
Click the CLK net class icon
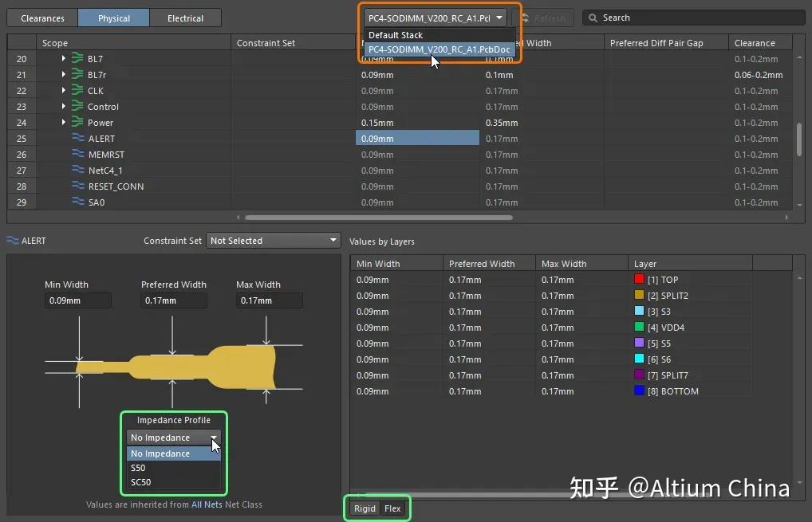tap(77, 90)
